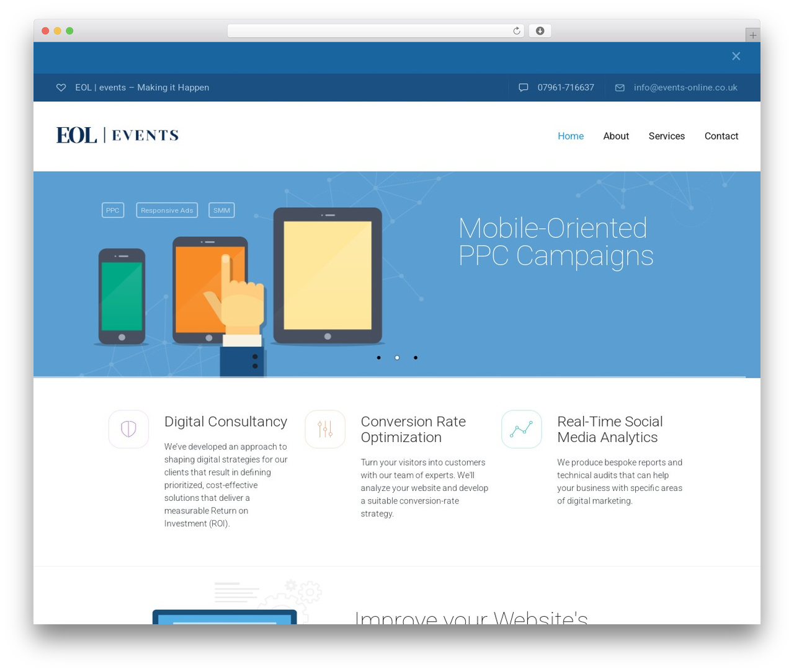Viewport: 794px width, 672px height.
Task: Click the info@events-online.co.uk email link
Action: coord(685,87)
